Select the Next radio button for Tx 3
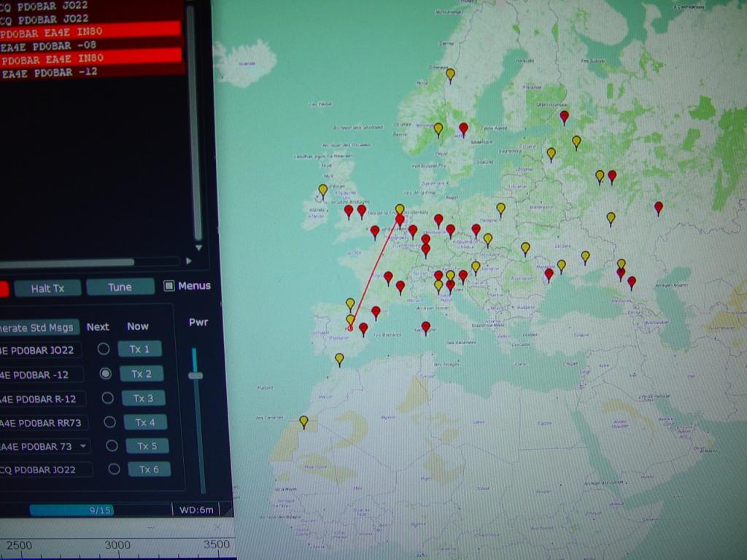747x560 pixels. (x=108, y=397)
